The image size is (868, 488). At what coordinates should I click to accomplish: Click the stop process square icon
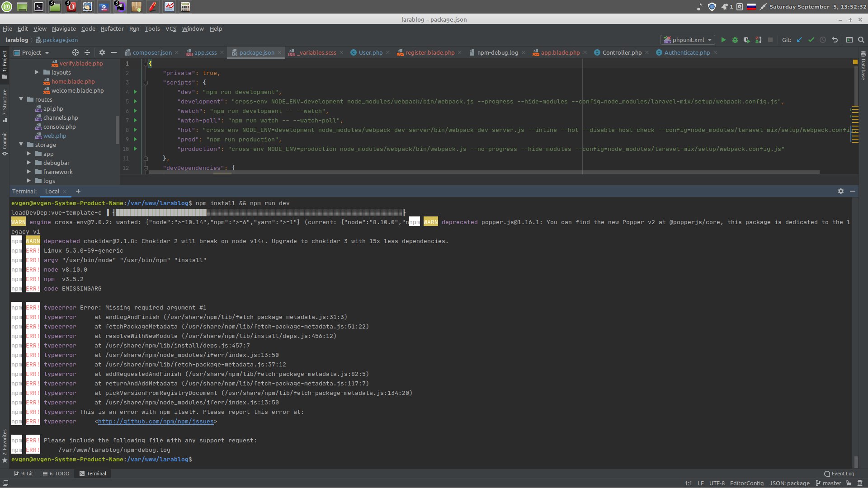coord(770,40)
